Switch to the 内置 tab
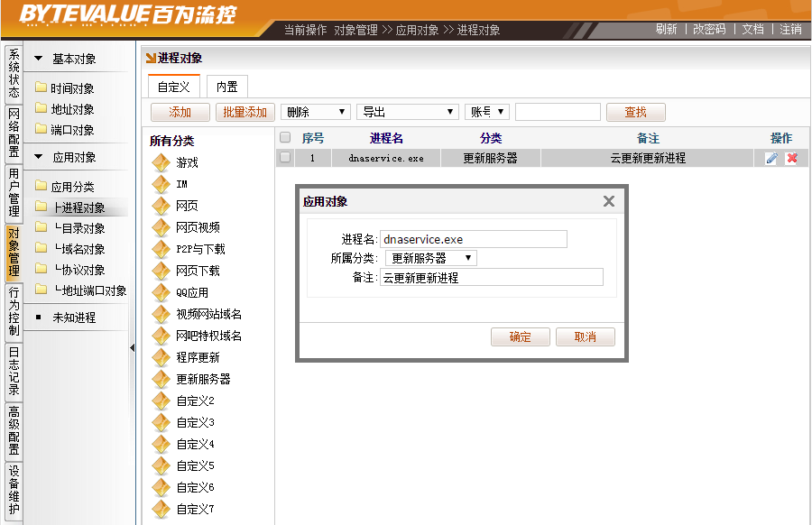The image size is (812, 525). coord(226,87)
